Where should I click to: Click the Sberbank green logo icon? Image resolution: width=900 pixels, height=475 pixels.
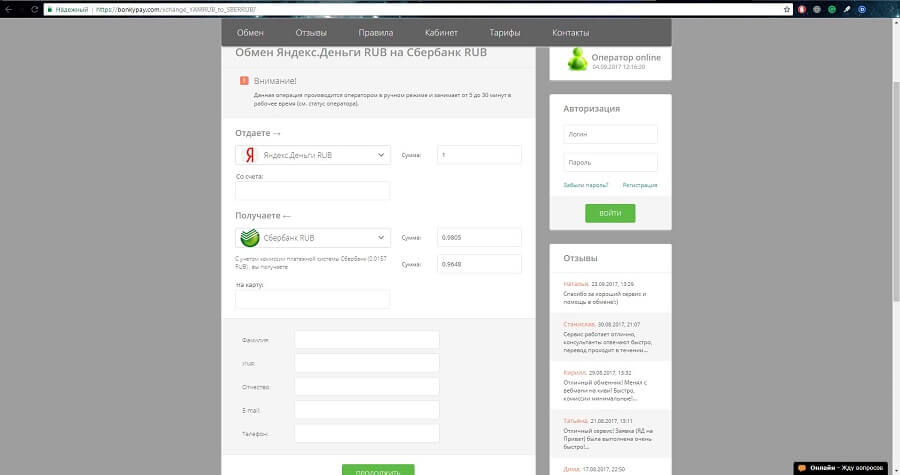click(250, 238)
